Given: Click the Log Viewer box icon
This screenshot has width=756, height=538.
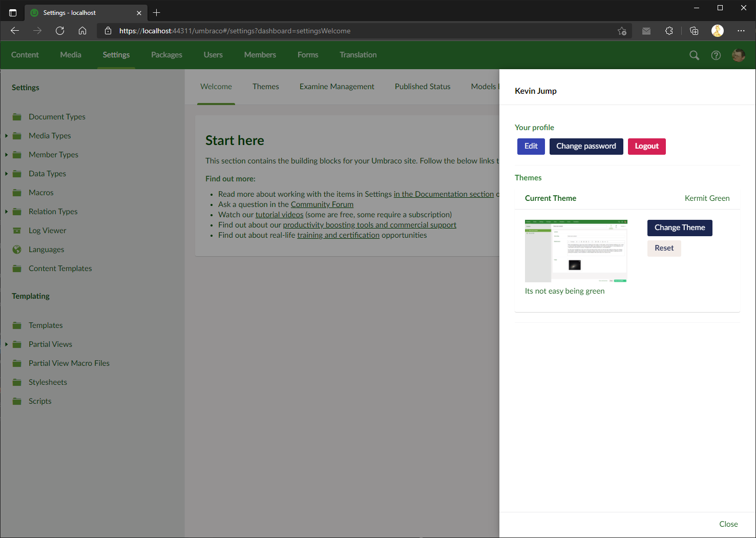Looking at the screenshot, I should (17, 231).
